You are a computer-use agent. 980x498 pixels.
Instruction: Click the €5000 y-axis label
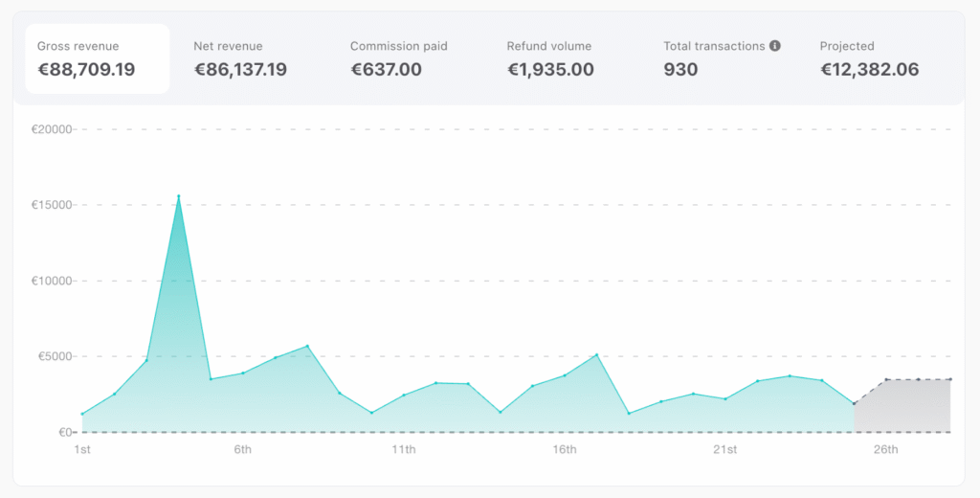click(55, 356)
